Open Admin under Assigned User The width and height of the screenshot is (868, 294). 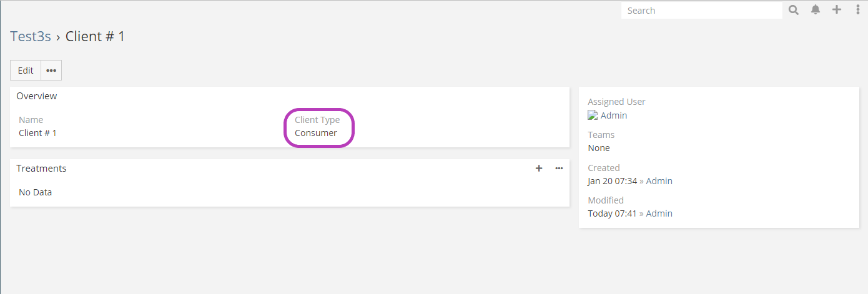tap(614, 115)
